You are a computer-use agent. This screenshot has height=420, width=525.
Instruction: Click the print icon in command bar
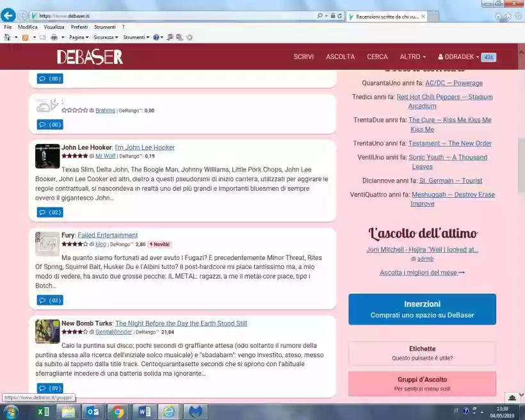(54, 37)
